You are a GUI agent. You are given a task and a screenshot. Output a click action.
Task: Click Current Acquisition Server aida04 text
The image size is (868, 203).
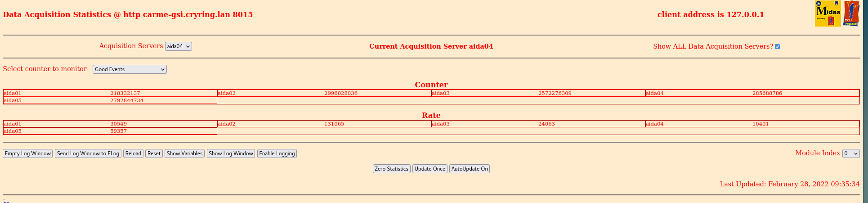point(431,46)
